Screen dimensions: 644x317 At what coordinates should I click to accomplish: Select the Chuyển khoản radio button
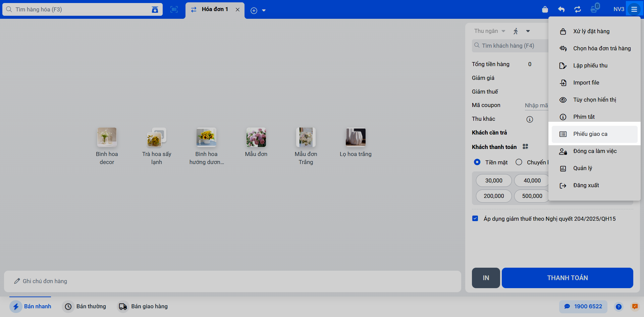pyautogui.click(x=519, y=162)
